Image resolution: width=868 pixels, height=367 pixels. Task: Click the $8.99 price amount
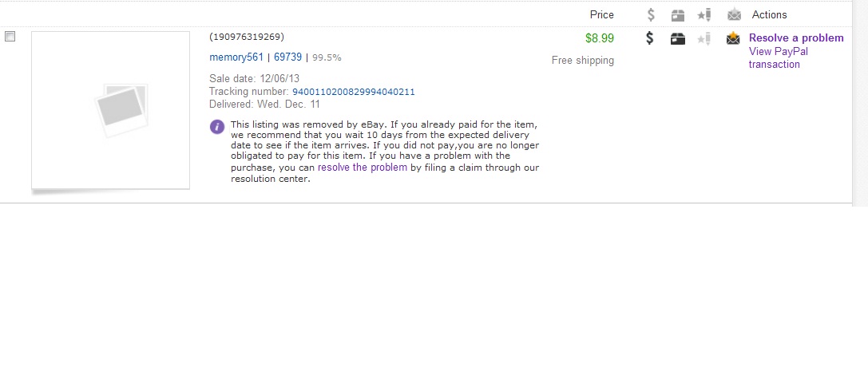point(599,37)
